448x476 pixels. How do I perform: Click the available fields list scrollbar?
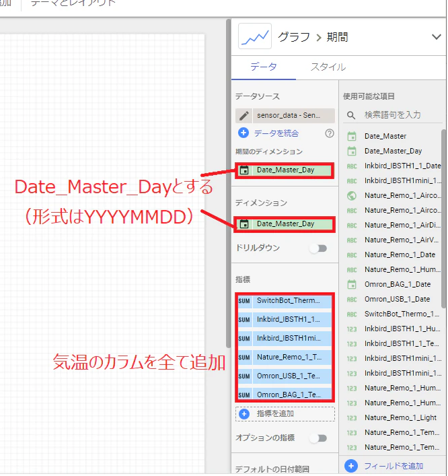(444, 219)
